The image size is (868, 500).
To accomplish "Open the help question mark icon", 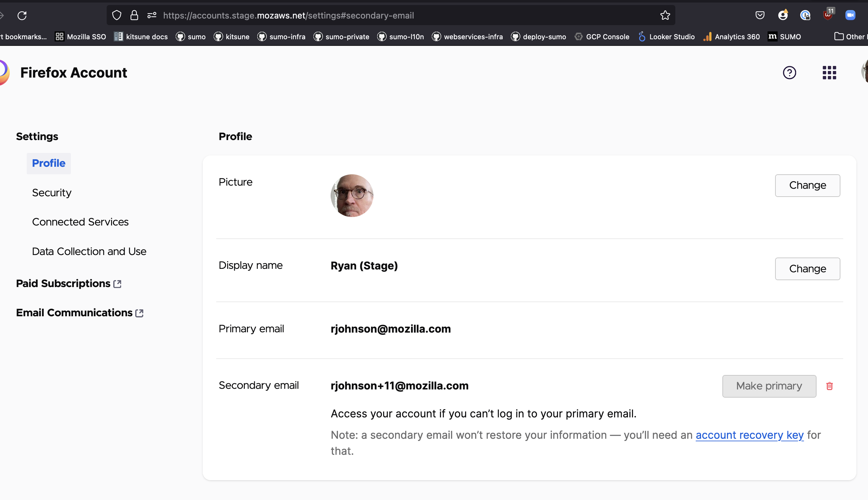I will tap(790, 73).
